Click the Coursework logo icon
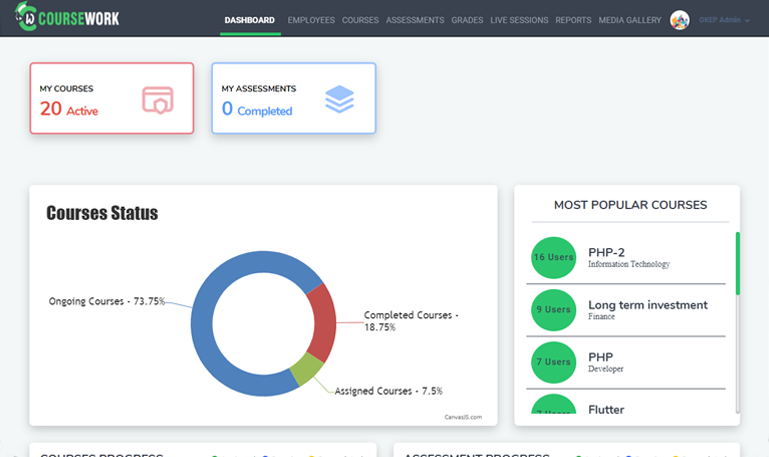 coord(28,19)
